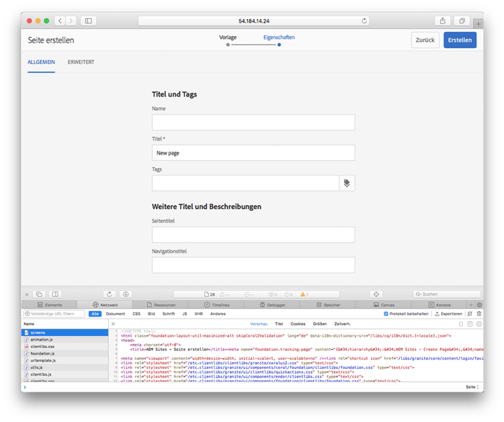Image resolution: width=504 pixels, height=422 pixels.
Task: Open the tag picker icon beside Tags field
Action: point(347,183)
